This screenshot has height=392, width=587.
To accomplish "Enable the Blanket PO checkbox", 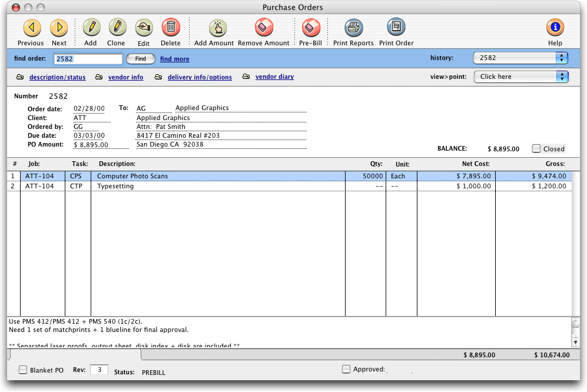I will click(x=23, y=370).
